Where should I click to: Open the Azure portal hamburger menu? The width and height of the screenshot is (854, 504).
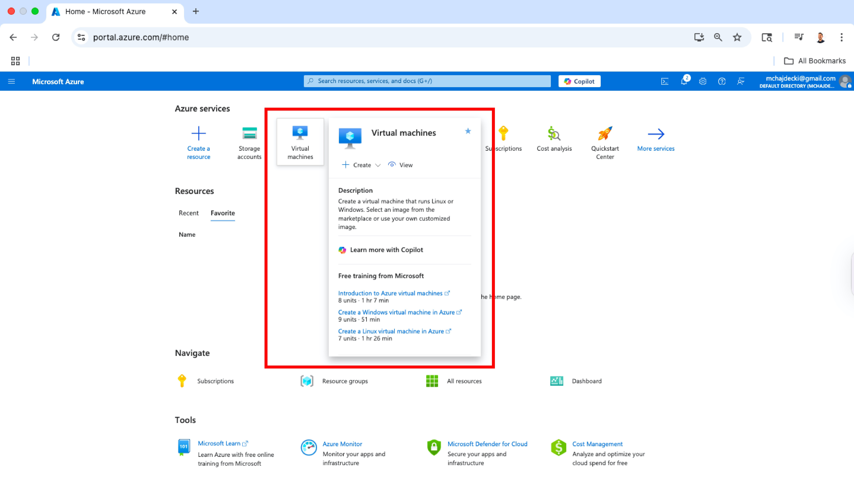click(12, 81)
